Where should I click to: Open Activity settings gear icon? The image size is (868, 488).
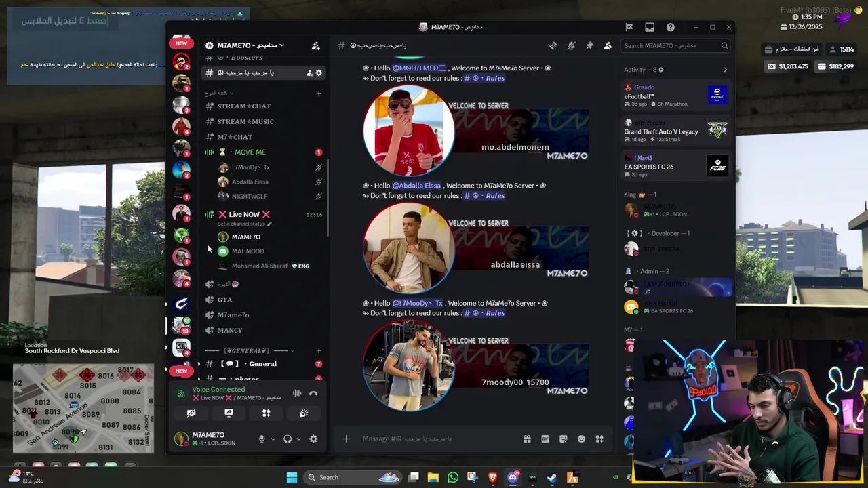click(661, 70)
